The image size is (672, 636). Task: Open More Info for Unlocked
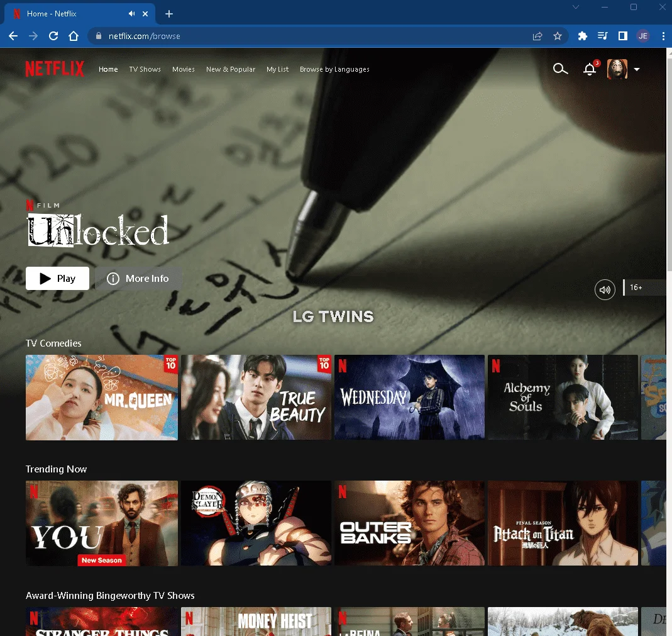pyautogui.click(x=138, y=278)
